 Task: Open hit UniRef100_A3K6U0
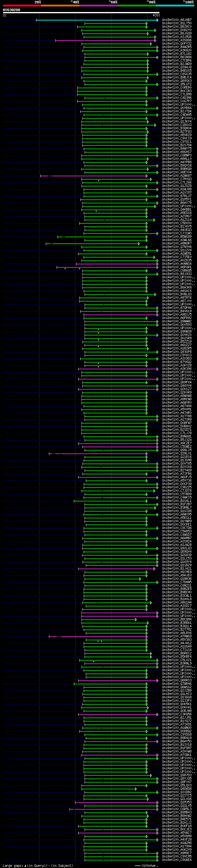[x=177, y=50]
